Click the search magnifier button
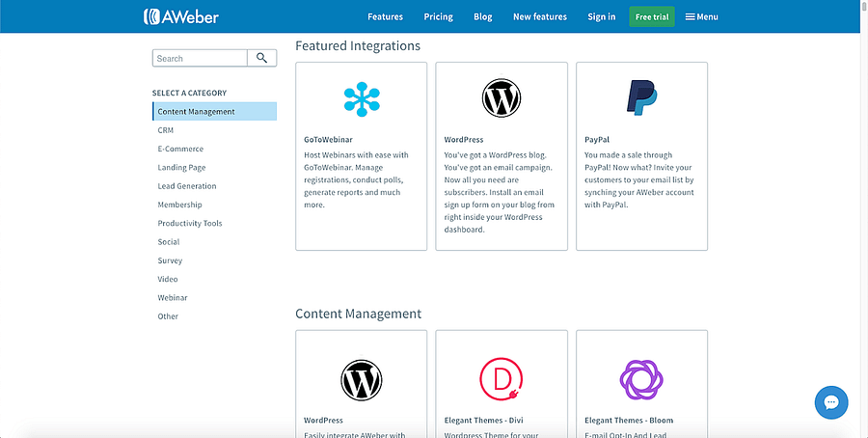The height and width of the screenshot is (438, 868). click(261, 59)
